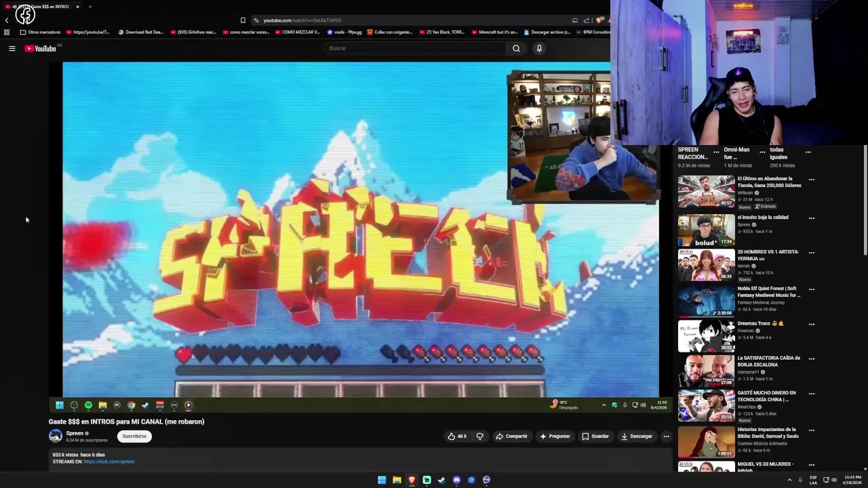The width and height of the screenshot is (868, 488).
Task: Open more actions ellipsis beside Descargar
Action: (x=666, y=436)
